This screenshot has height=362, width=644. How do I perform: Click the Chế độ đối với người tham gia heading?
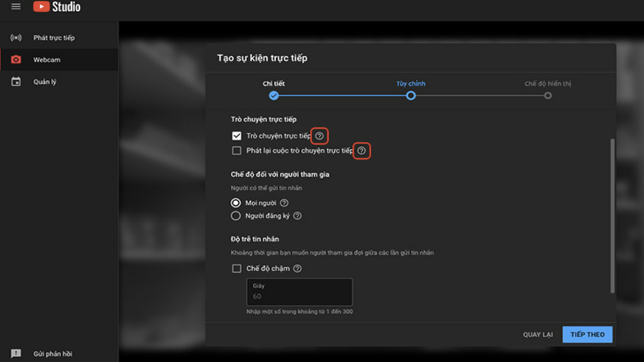coord(280,174)
